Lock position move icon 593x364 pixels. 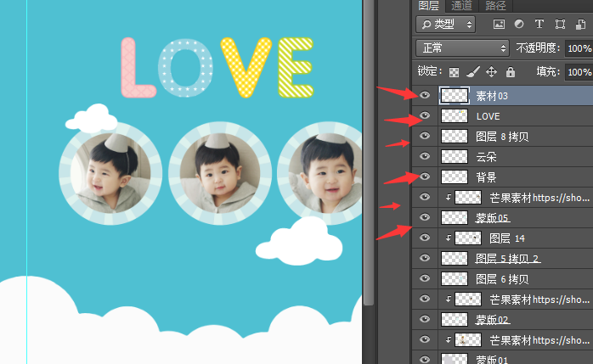tap(491, 72)
